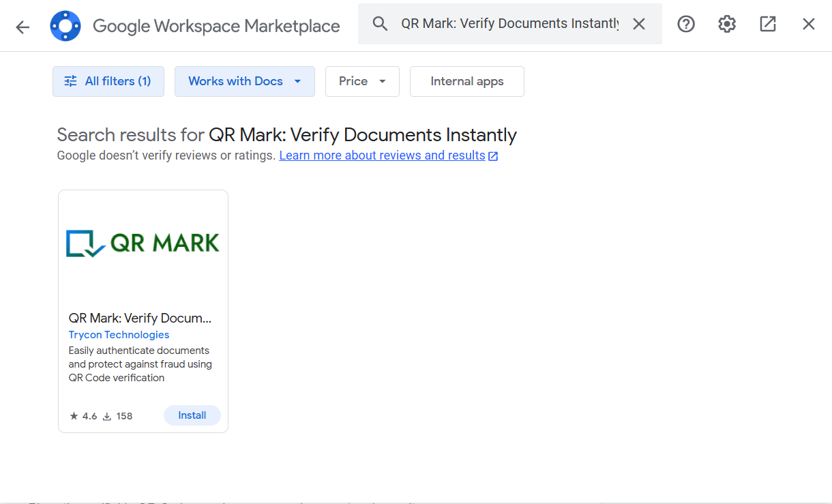Open QR Mark: Verify Docum... app title
This screenshot has height=504, width=832.
click(x=140, y=318)
